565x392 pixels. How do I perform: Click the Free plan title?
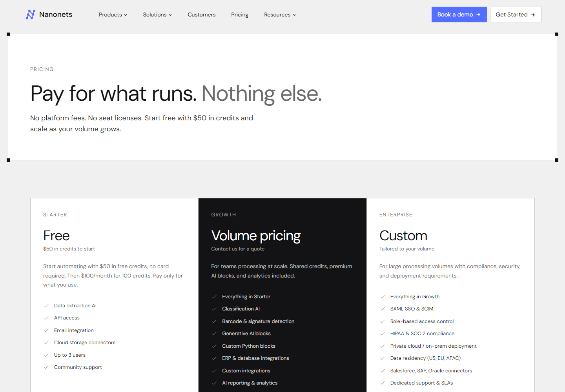(56, 236)
